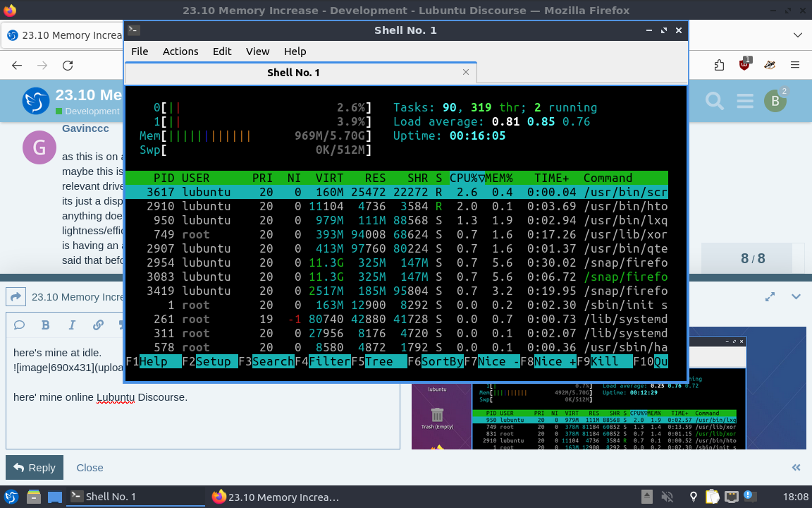This screenshot has height=508, width=812.
Task: Open the Actions menu in Shell window
Action: click(180, 52)
